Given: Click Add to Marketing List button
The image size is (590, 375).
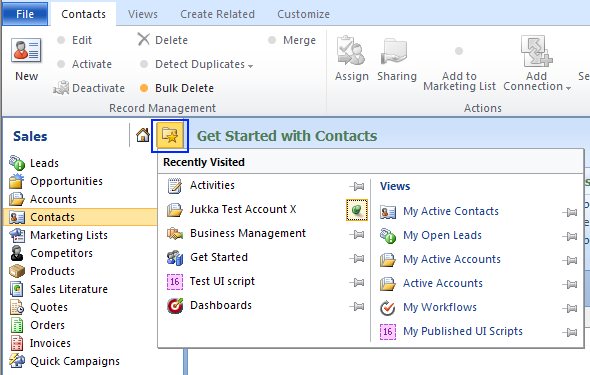Looking at the screenshot, I should (459, 70).
